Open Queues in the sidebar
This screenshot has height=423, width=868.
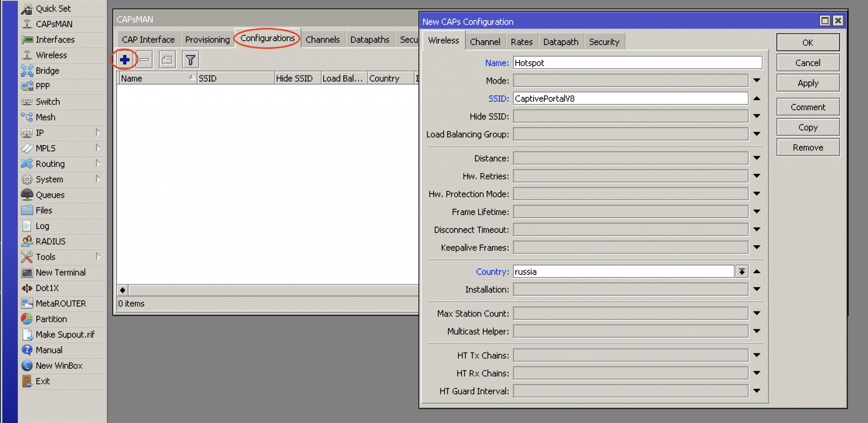tap(50, 195)
